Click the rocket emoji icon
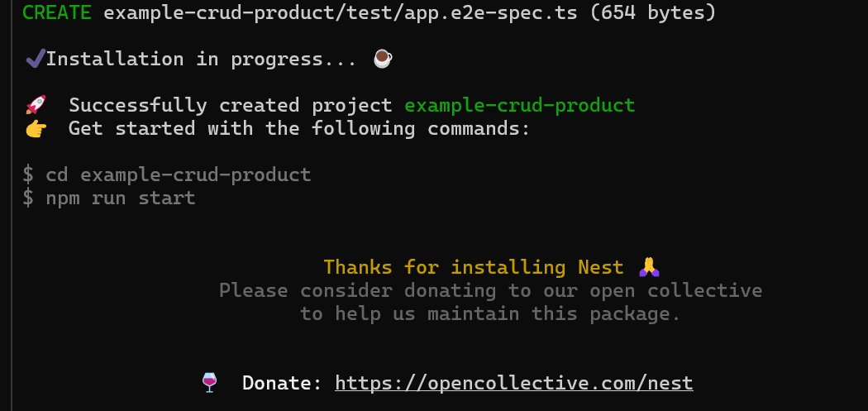Viewport: 868px width, 411px height. tap(36, 105)
